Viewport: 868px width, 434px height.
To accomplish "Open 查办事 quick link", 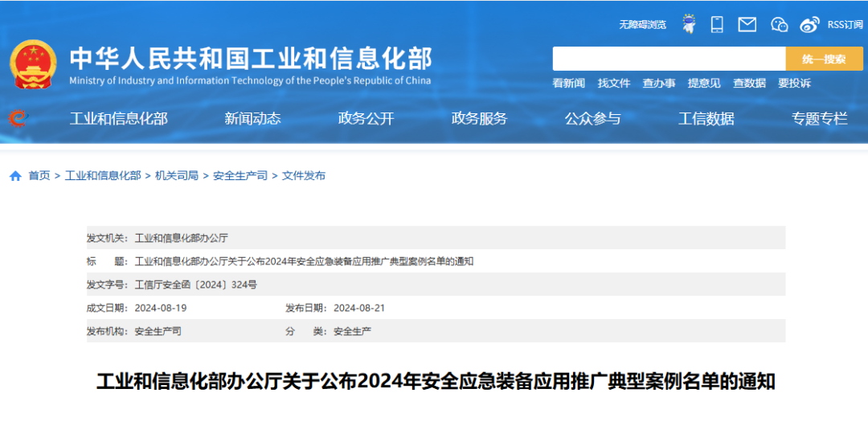I will tap(659, 83).
